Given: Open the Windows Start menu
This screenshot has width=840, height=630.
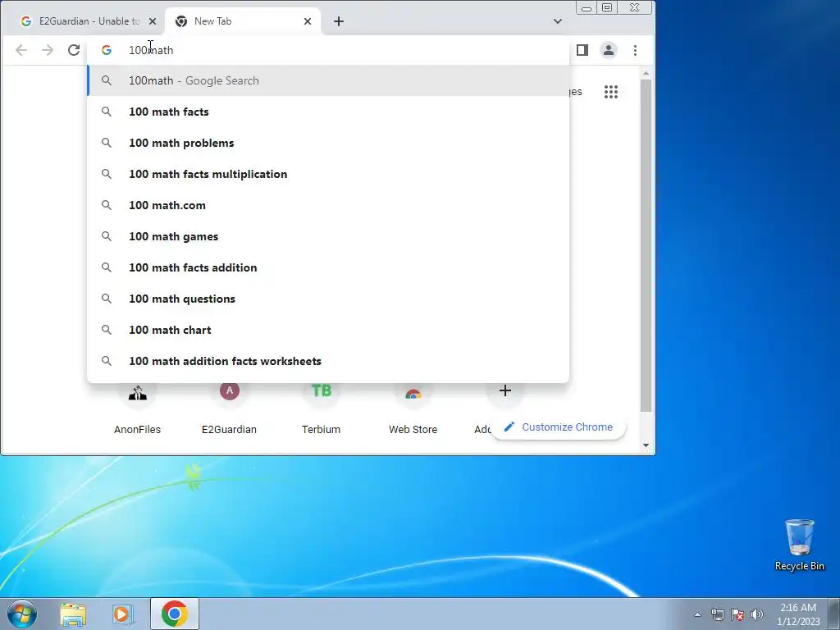Looking at the screenshot, I should pyautogui.click(x=22, y=614).
